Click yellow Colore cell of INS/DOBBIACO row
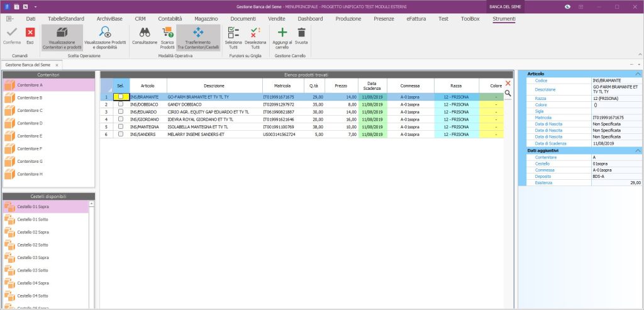644x310 pixels. (x=491, y=104)
